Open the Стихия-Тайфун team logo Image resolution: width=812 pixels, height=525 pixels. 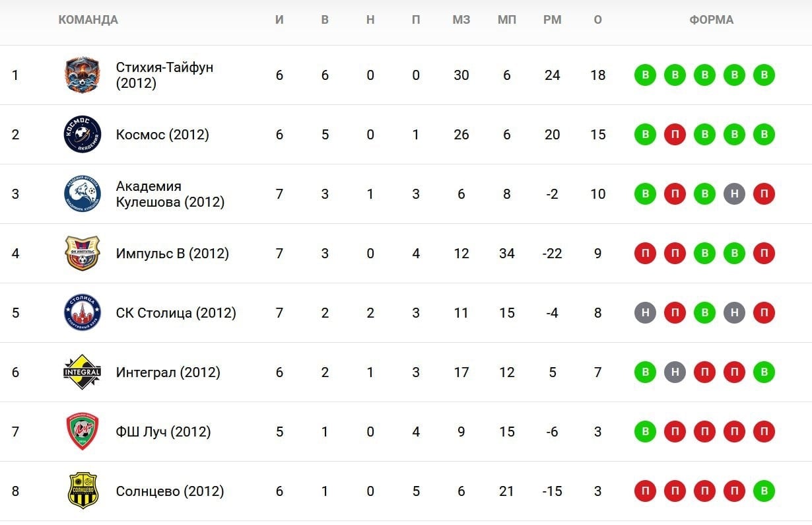tap(83, 75)
